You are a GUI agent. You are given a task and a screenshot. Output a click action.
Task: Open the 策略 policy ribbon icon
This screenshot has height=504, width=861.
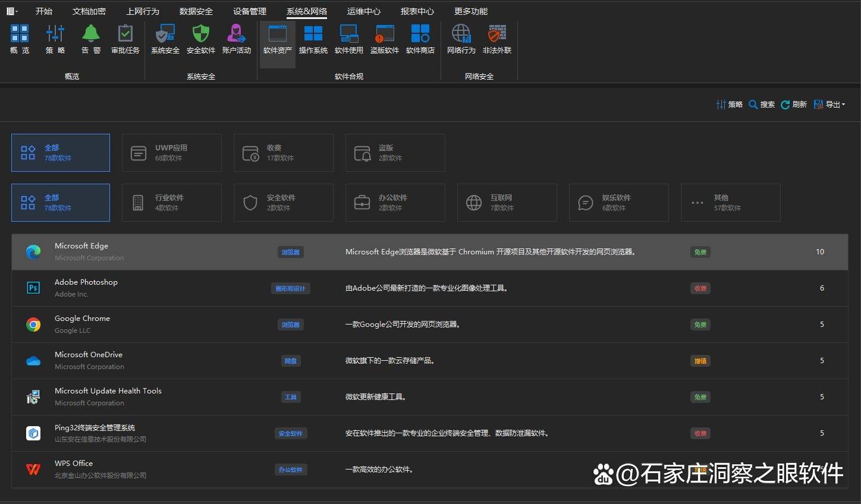pyautogui.click(x=55, y=39)
